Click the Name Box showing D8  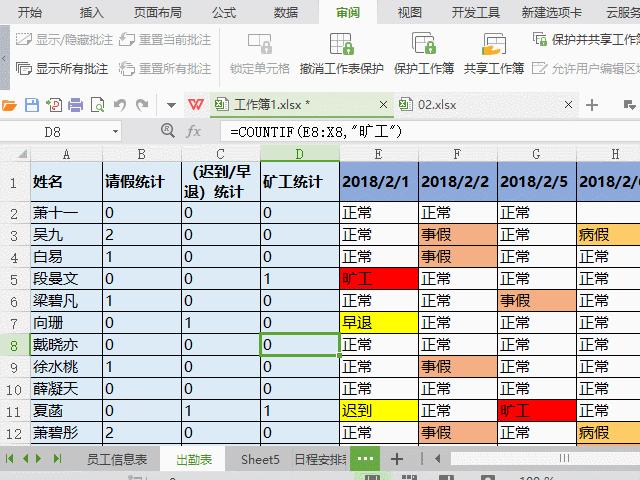[x=53, y=131]
